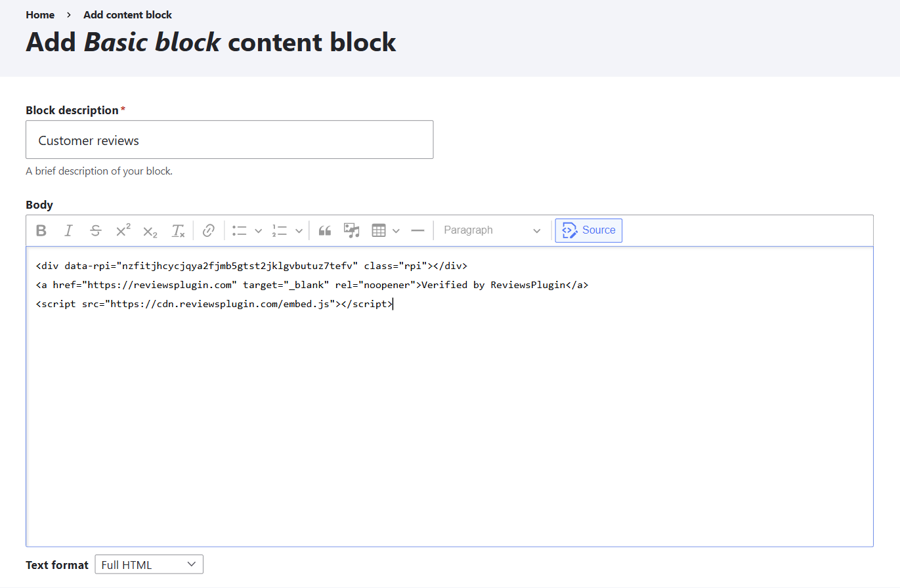Insert a numbered list

(x=280, y=230)
